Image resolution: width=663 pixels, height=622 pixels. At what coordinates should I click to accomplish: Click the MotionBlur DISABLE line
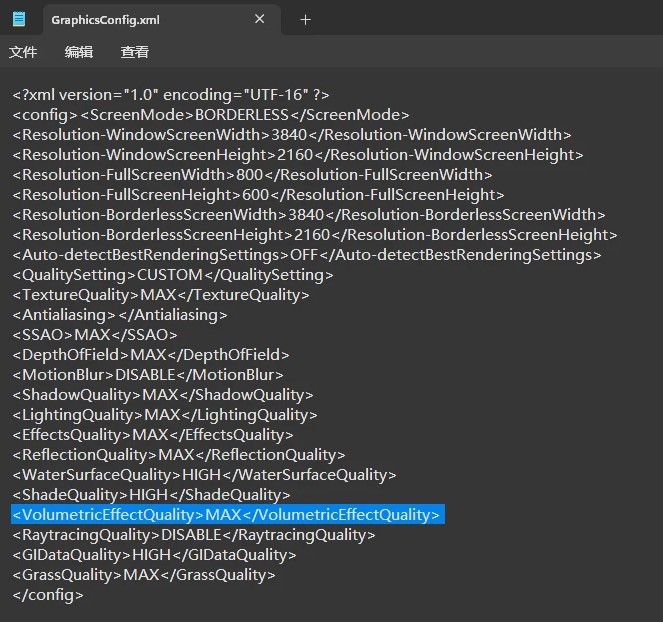click(148, 375)
